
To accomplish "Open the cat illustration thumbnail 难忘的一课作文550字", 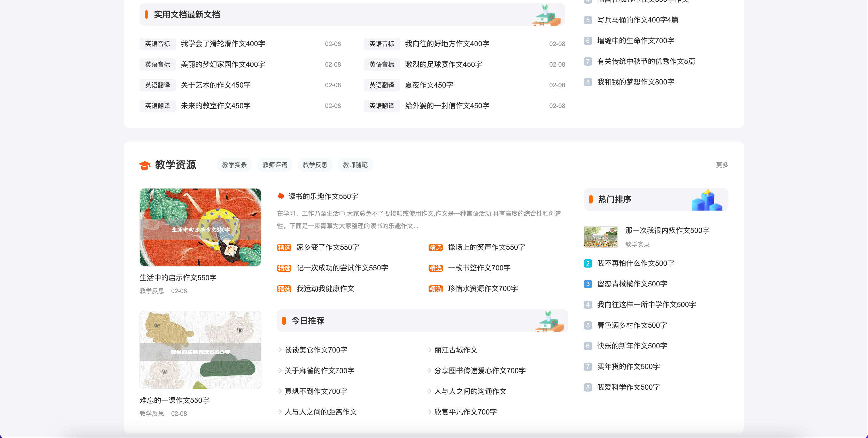I will pos(200,350).
